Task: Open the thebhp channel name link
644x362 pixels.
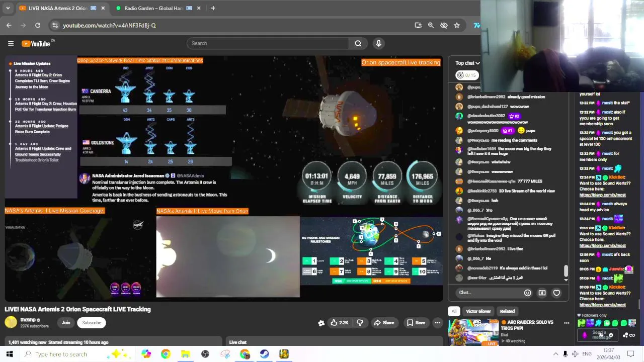Action: 28,320
